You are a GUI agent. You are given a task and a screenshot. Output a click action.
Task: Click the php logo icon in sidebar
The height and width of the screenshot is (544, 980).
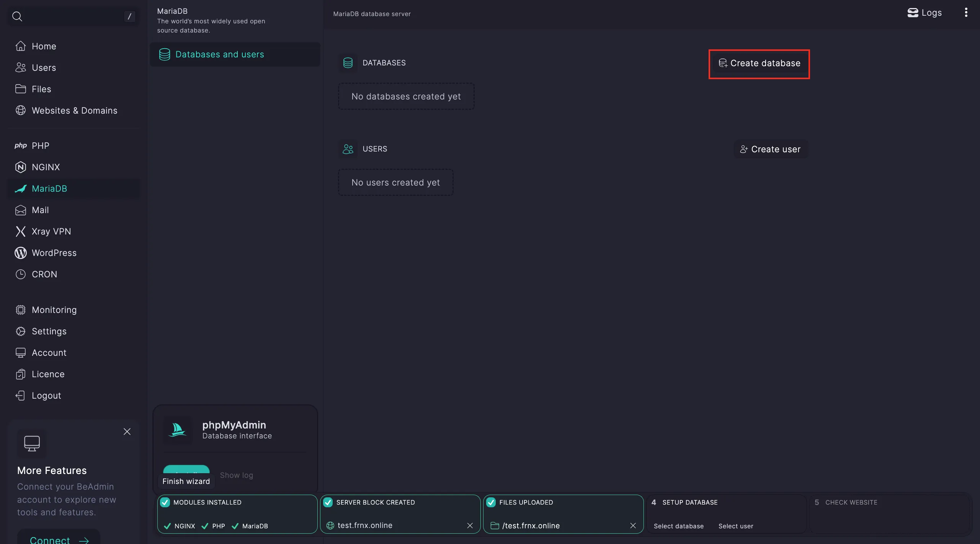(21, 146)
